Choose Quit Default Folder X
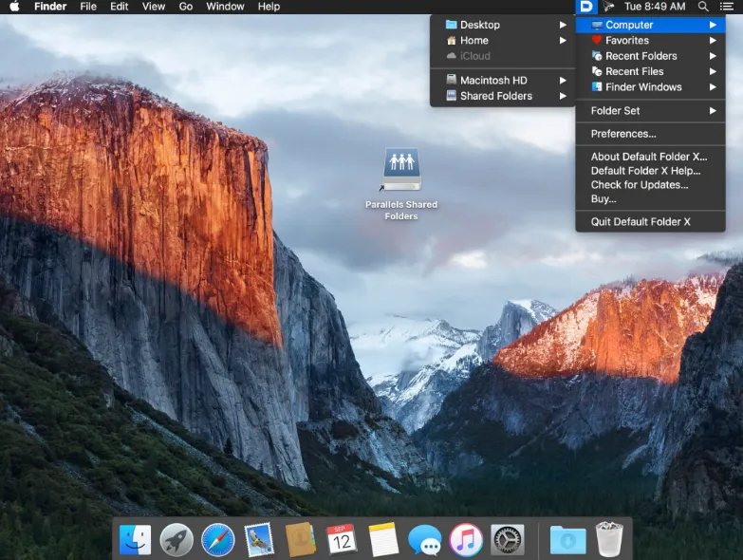This screenshot has height=560, width=743. (650, 222)
